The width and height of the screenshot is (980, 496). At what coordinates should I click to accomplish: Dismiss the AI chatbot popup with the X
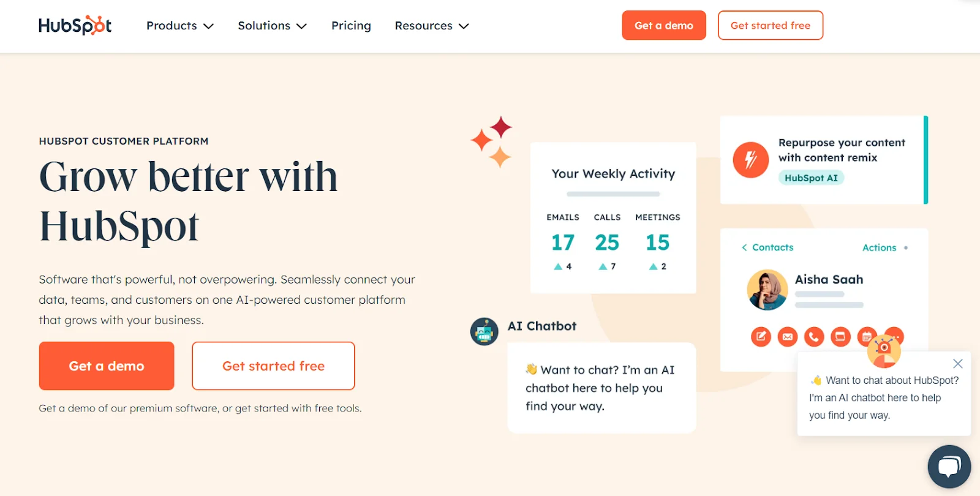[x=957, y=363]
